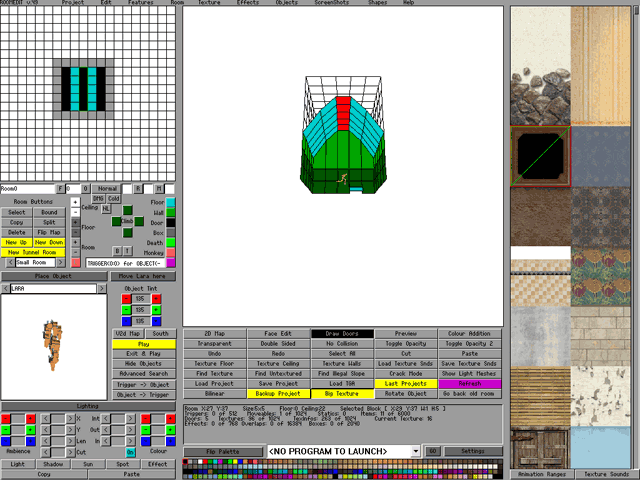Click the cyan Floor colour button

170,203
